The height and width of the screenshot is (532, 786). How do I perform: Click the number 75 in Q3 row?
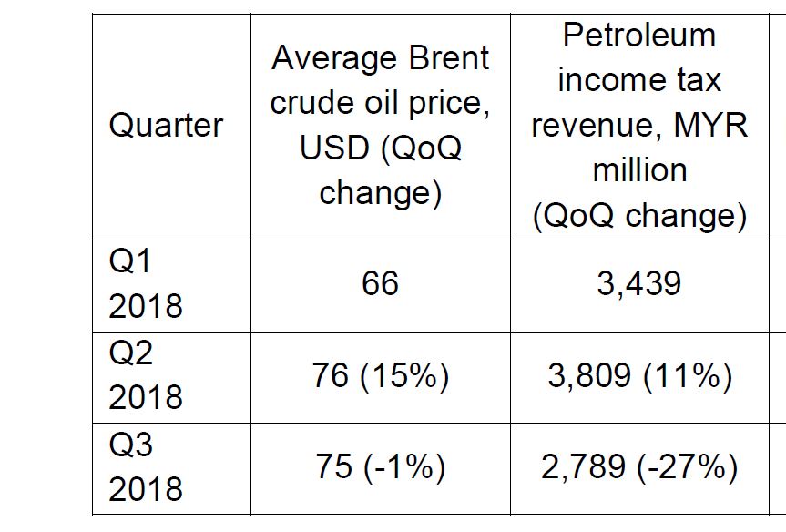click(x=334, y=467)
